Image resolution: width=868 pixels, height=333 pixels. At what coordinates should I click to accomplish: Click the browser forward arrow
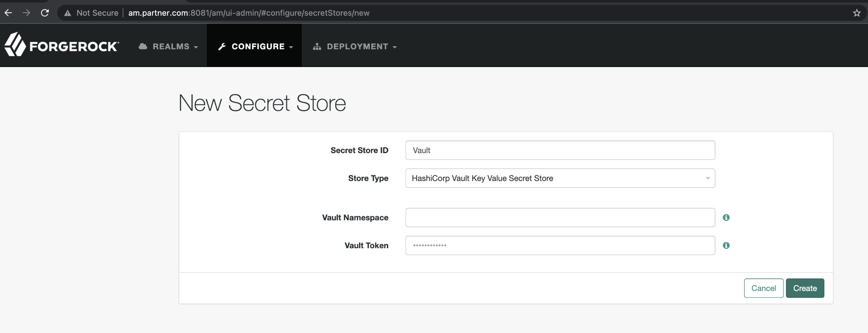[26, 13]
